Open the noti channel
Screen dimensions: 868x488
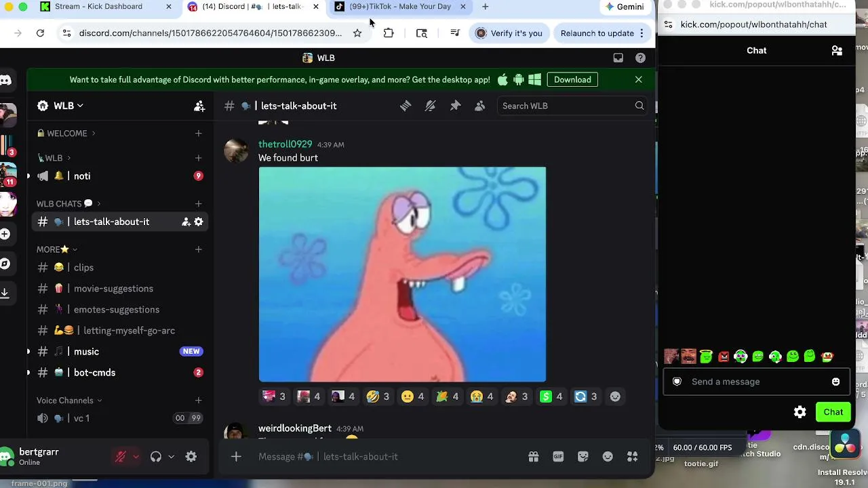click(x=82, y=176)
